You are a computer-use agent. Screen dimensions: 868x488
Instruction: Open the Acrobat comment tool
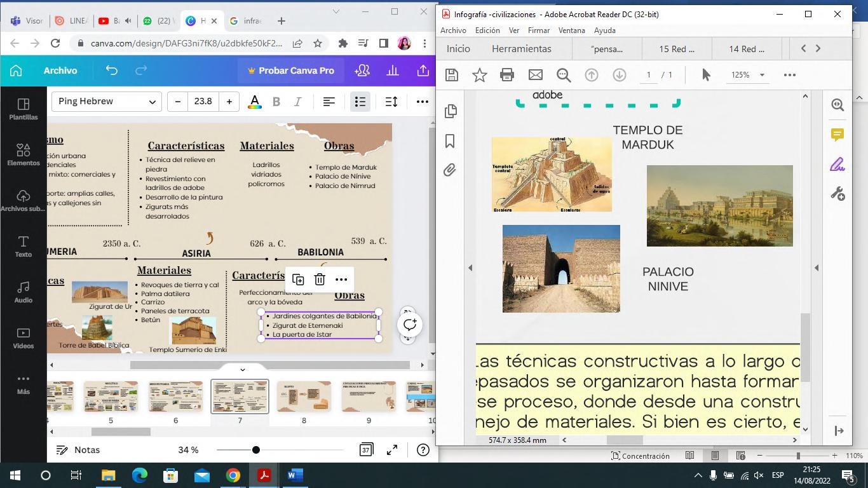coord(837,135)
